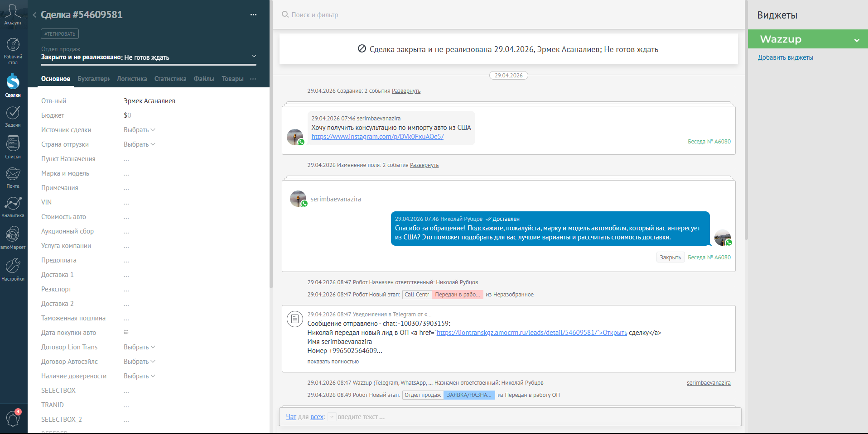
Task: Click Добавить виджеты link
Action: point(786,57)
